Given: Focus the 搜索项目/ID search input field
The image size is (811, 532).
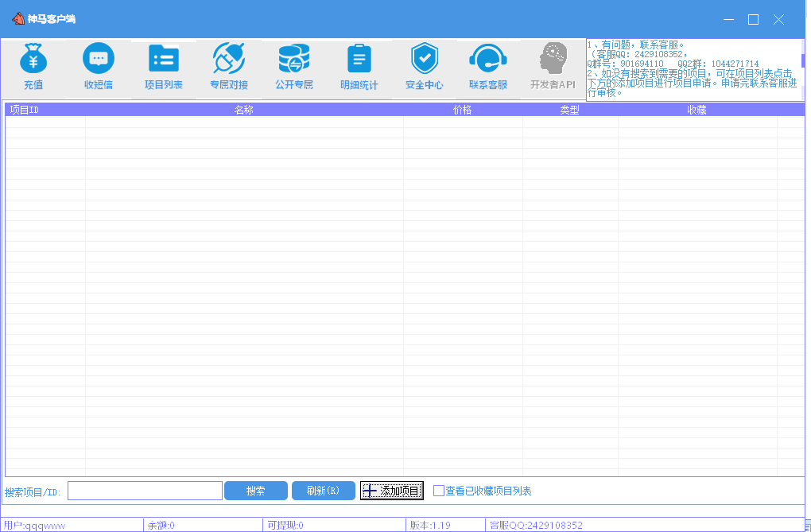Looking at the screenshot, I should [x=145, y=491].
